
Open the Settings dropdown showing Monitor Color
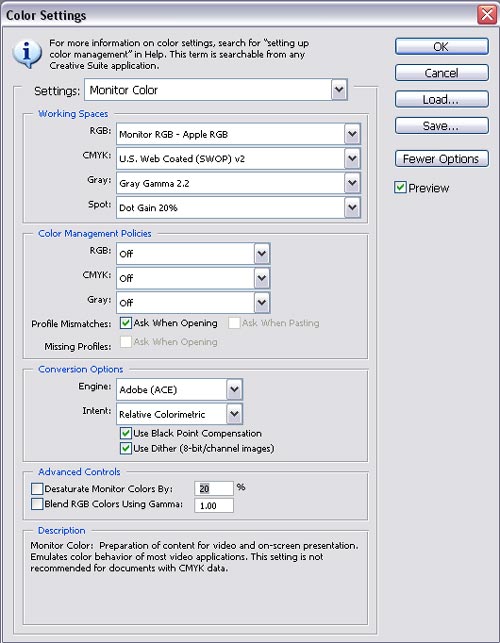coord(216,90)
